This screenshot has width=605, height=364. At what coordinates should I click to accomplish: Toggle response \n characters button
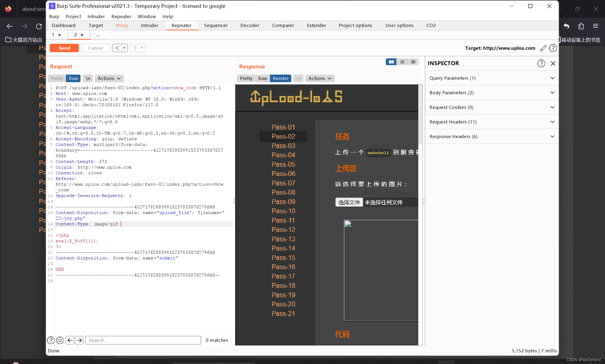pos(299,78)
